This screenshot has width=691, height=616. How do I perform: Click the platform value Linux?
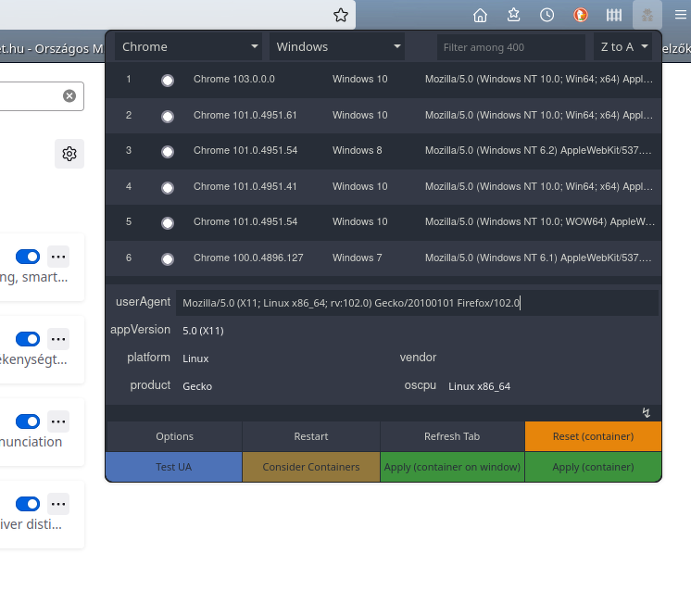pos(195,358)
